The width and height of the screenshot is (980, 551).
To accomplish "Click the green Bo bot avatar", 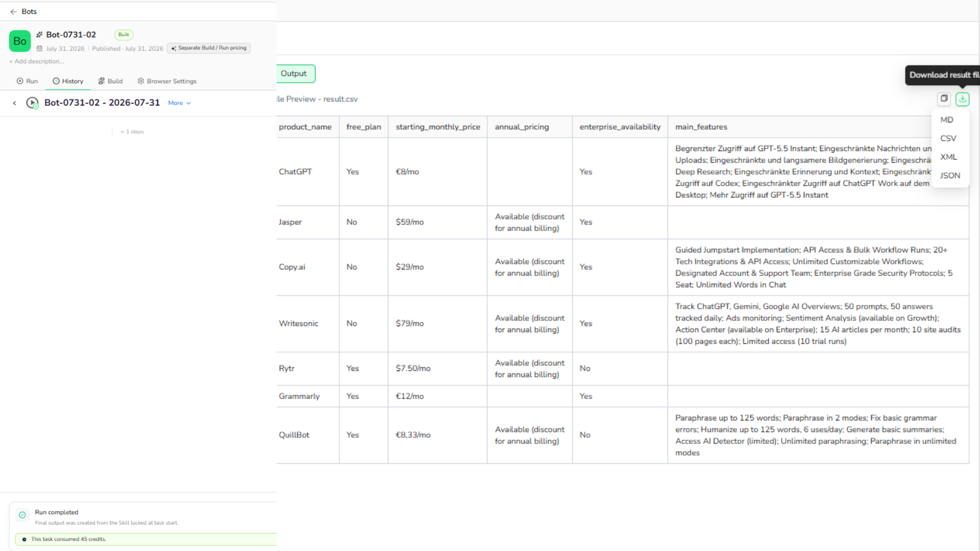I will (x=20, y=41).
